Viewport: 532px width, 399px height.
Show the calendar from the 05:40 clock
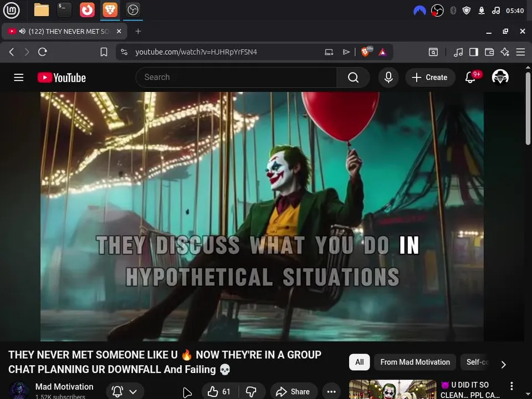click(515, 11)
